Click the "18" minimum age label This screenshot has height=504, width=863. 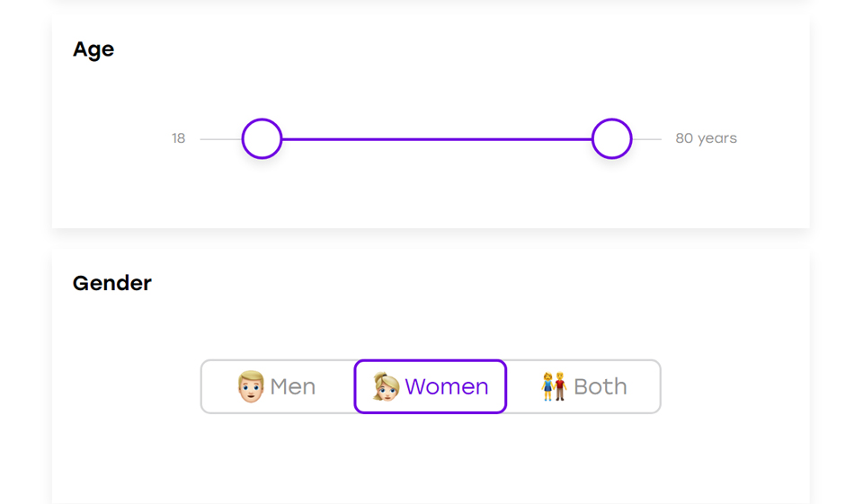[179, 138]
